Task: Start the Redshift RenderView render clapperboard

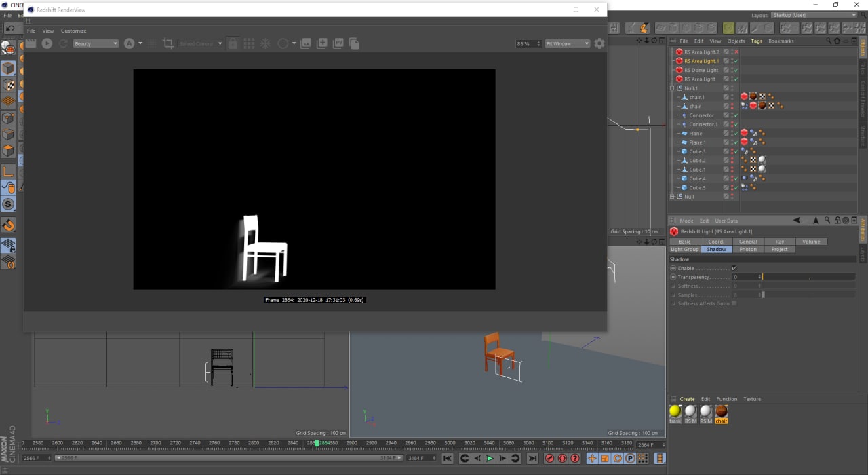Action: [31, 43]
